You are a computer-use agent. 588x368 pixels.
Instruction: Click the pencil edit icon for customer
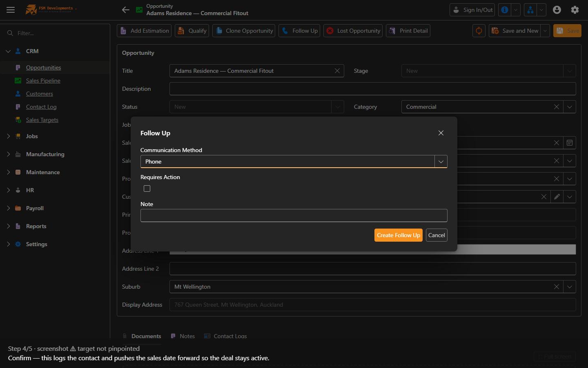557,197
